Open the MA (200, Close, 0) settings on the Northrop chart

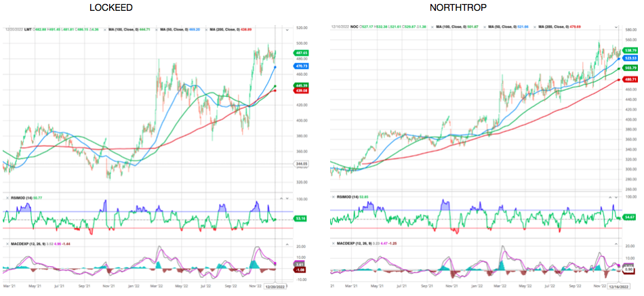click(554, 26)
